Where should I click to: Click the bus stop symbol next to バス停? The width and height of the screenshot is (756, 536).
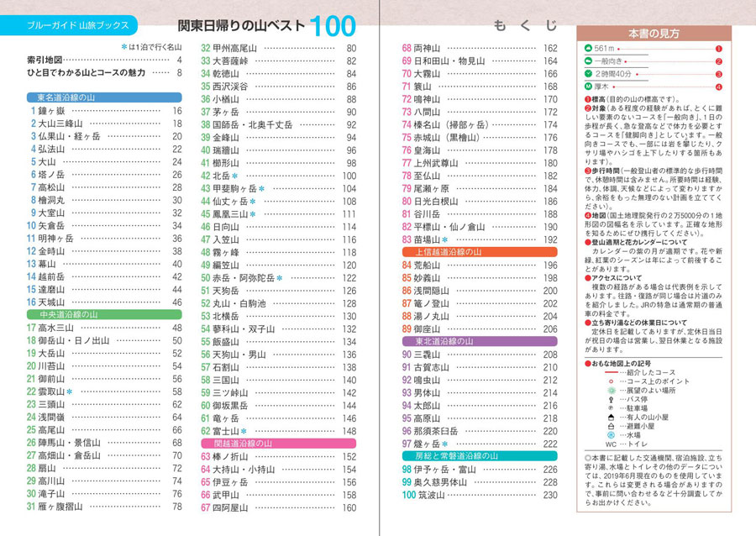coord(611,400)
